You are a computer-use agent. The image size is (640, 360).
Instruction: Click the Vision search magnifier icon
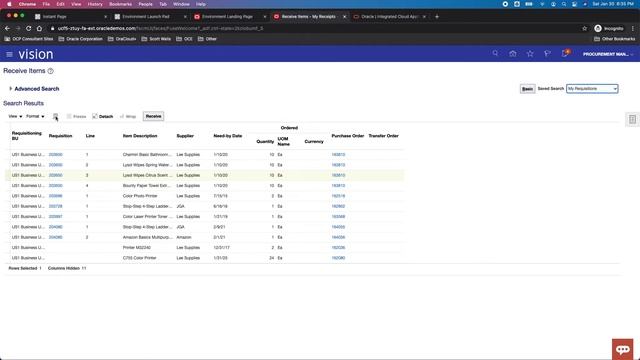click(495, 53)
